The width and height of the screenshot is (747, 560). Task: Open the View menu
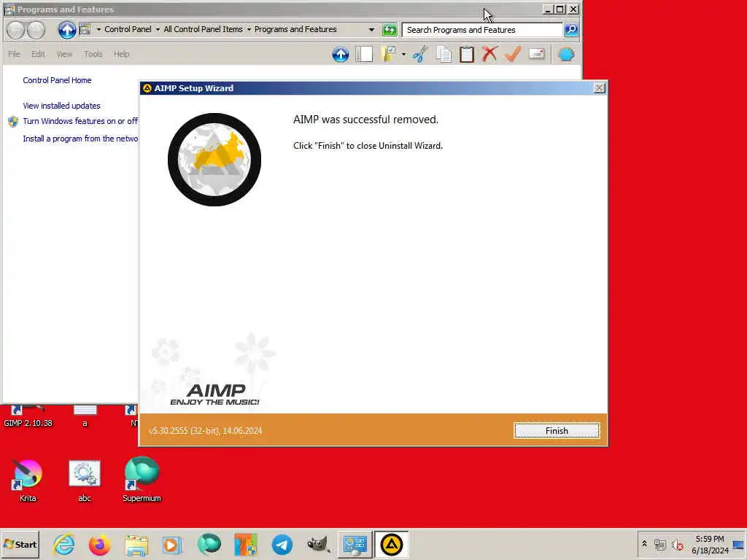pos(64,54)
